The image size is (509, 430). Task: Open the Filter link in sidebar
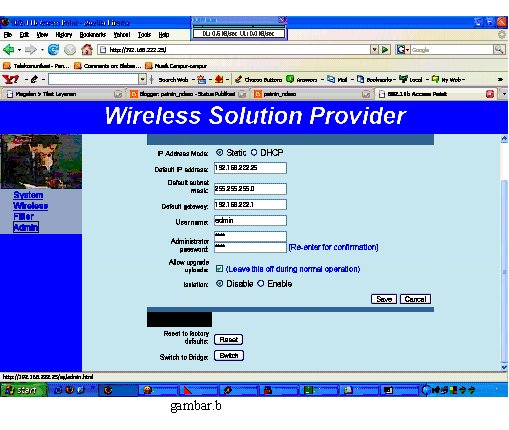click(24, 217)
